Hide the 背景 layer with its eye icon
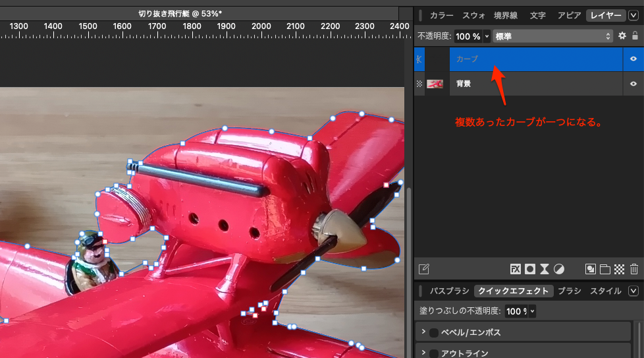Viewport: 644px width, 358px height. coord(633,84)
